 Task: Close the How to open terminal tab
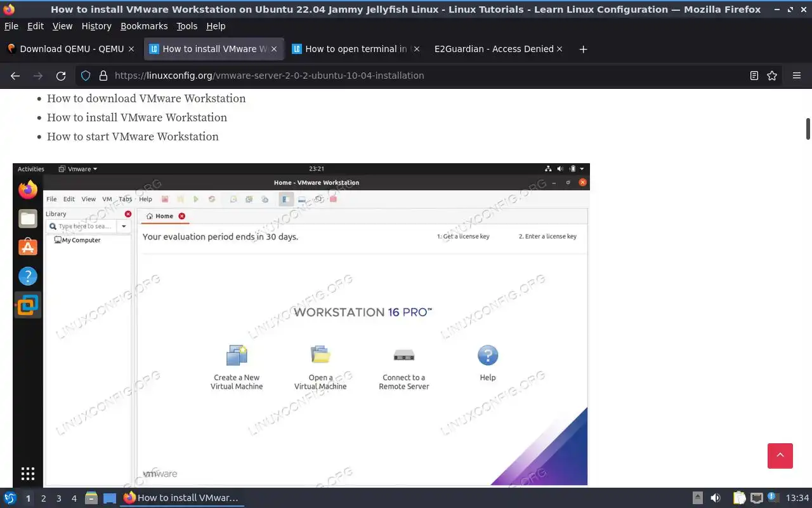pyautogui.click(x=417, y=49)
